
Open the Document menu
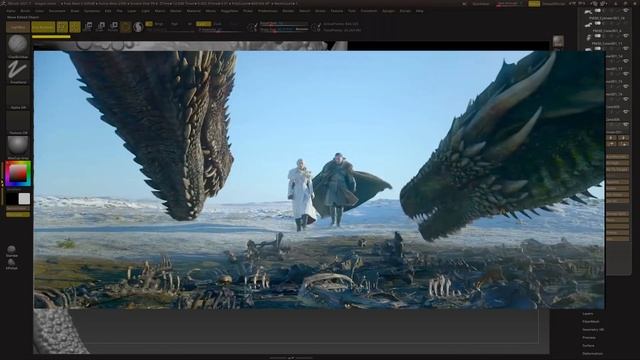tap(57, 11)
